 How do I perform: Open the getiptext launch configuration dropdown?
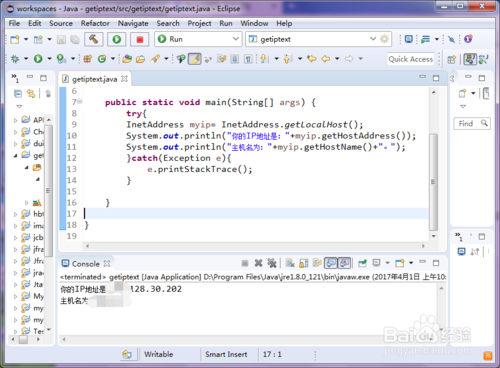(x=312, y=39)
